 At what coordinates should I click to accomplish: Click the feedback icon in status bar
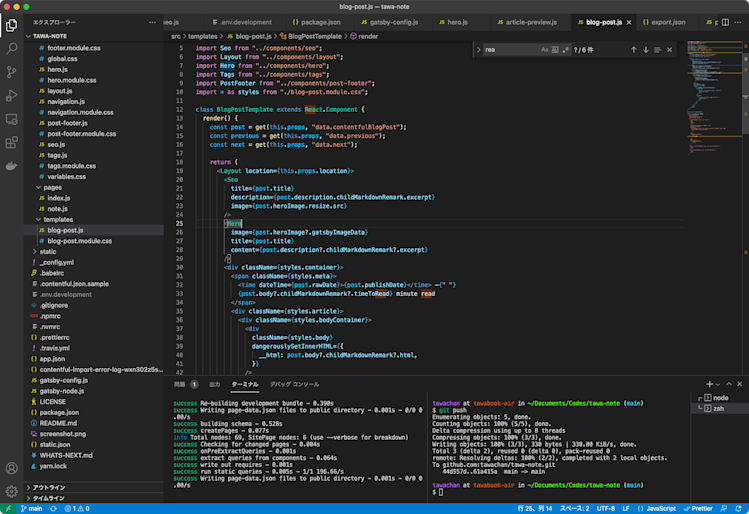pyautogui.click(x=724, y=509)
